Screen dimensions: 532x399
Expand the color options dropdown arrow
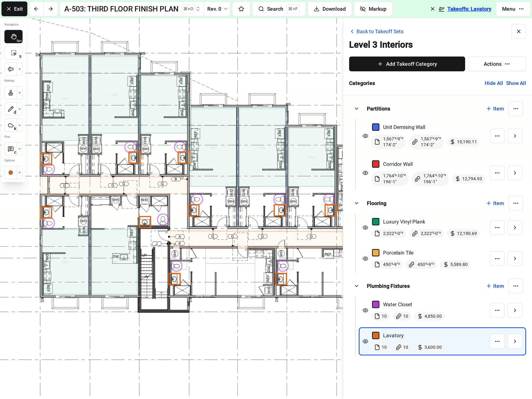coord(20,173)
